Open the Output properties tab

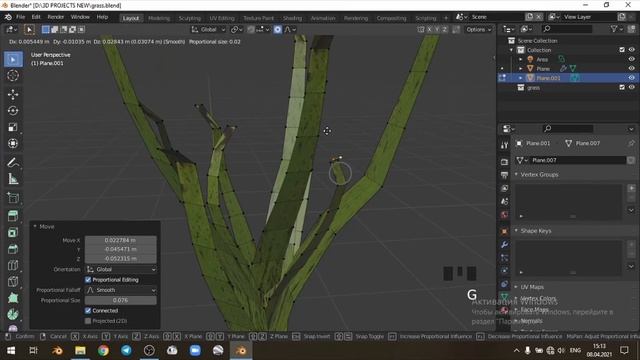pyautogui.click(x=504, y=175)
